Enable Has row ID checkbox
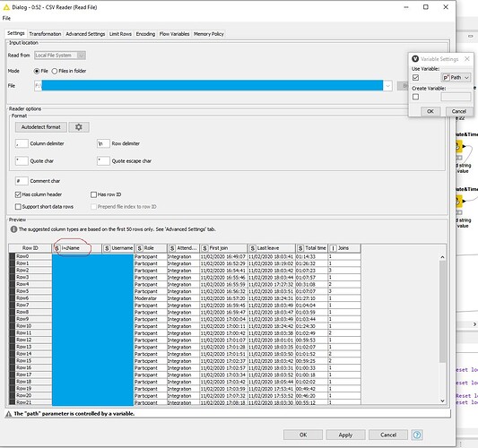Viewport: 478px width, 448px height. tap(93, 194)
